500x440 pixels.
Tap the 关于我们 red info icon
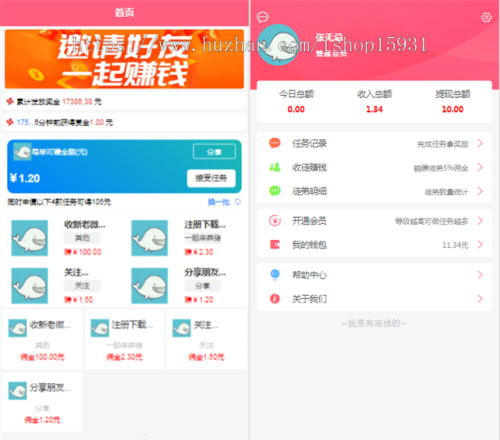coord(275,299)
